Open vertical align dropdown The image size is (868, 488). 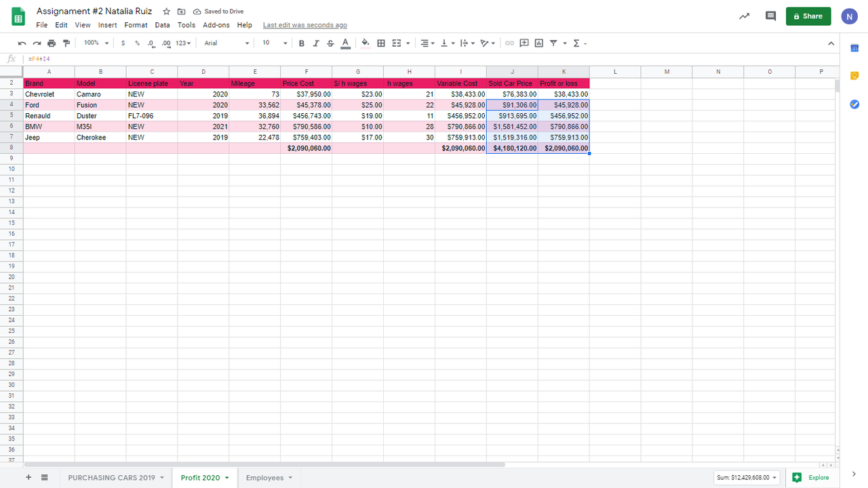[448, 43]
